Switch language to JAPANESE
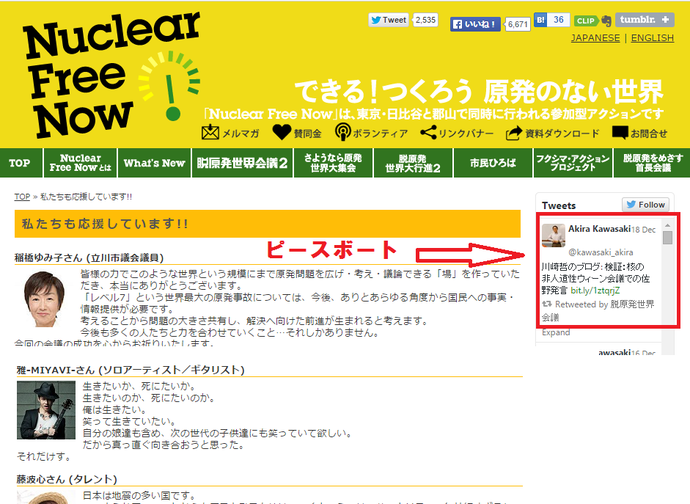Image resolution: width=690 pixels, height=504 pixels. coord(595,38)
